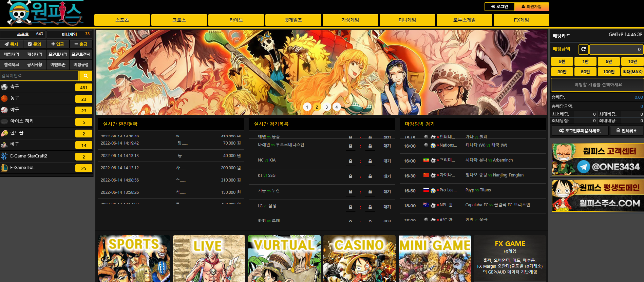Open the 가상게임 menu
Screen dimensions: 644x282
[351, 20]
